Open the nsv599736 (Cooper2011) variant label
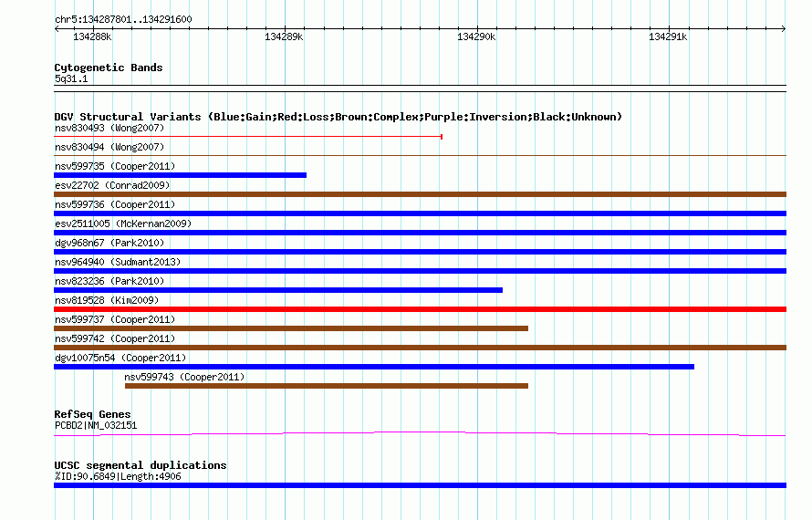 tap(115, 204)
